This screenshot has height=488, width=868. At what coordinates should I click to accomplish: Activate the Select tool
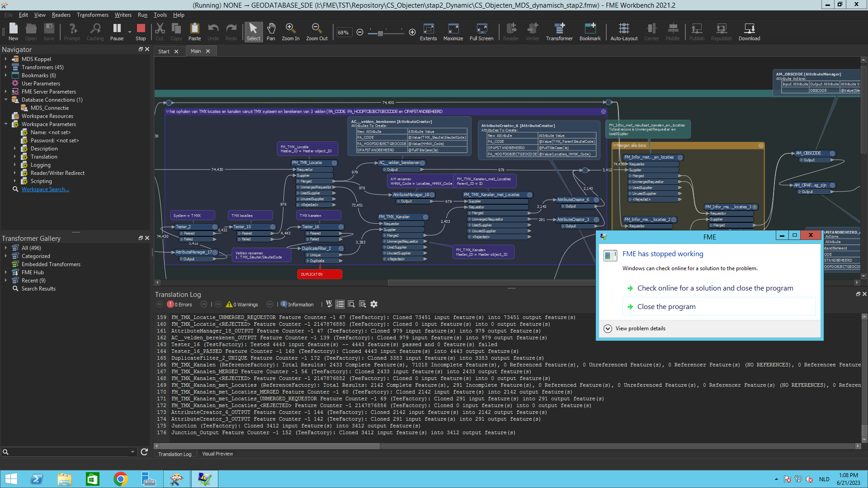(253, 32)
